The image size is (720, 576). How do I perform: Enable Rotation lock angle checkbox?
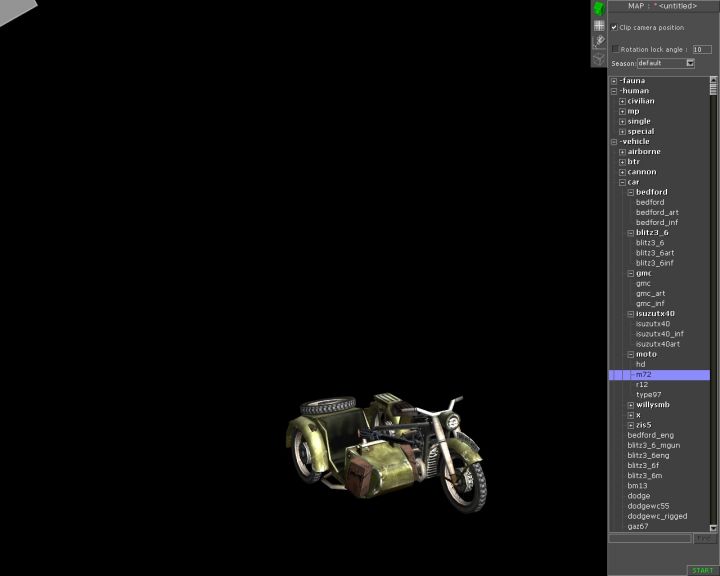click(615, 49)
